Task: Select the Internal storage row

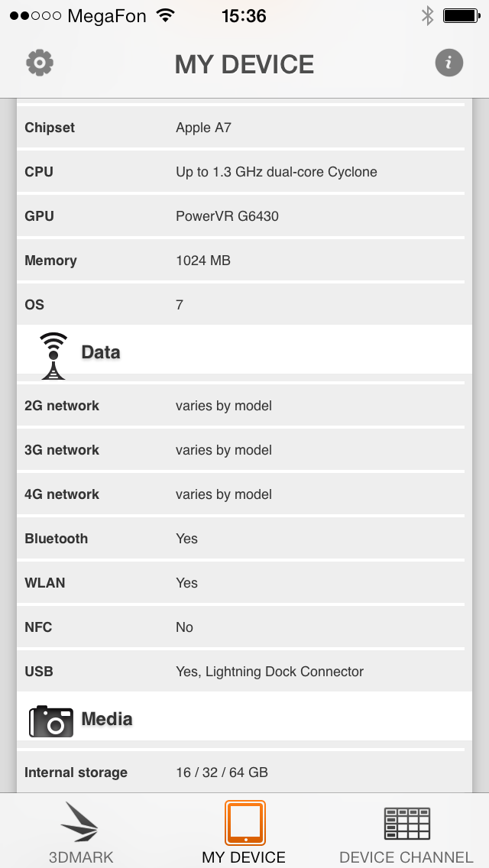Action: click(x=241, y=772)
